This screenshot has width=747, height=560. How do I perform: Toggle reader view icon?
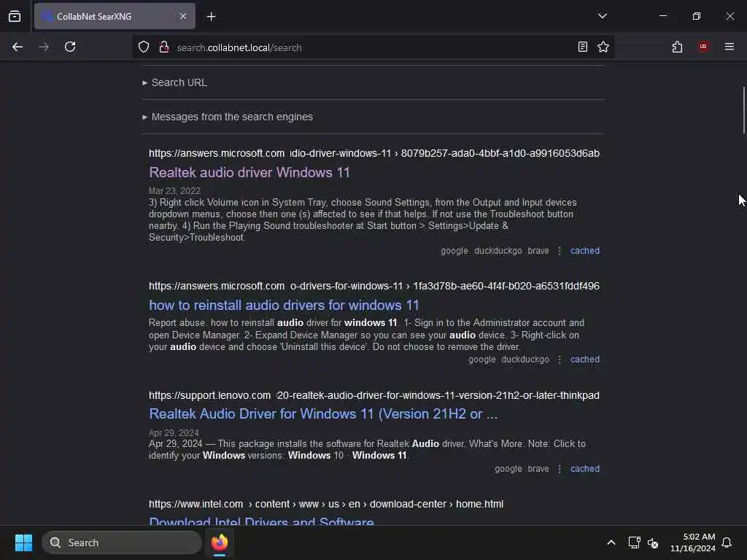[x=583, y=47]
